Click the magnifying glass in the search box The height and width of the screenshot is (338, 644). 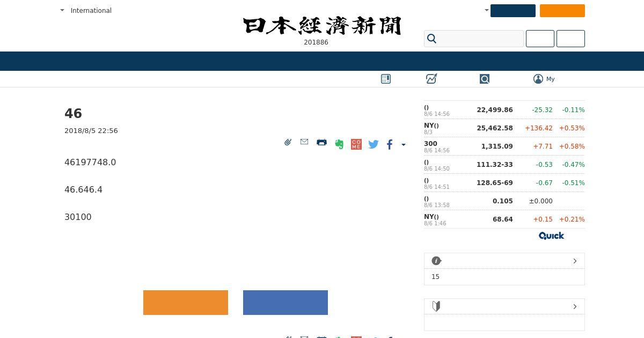432,39
